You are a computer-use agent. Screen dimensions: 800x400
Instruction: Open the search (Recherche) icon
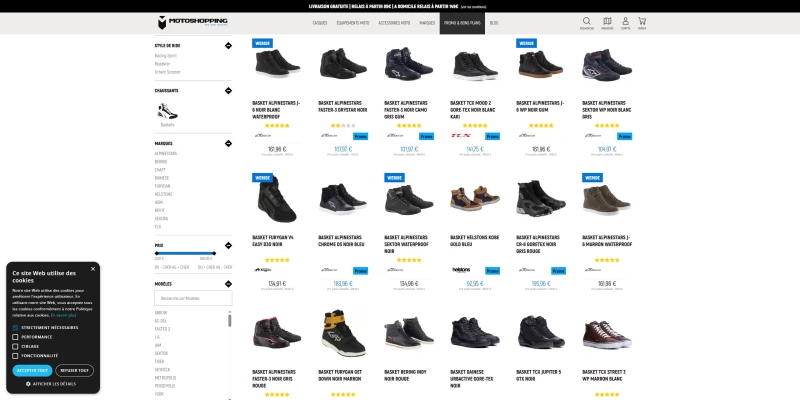coord(587,21)
